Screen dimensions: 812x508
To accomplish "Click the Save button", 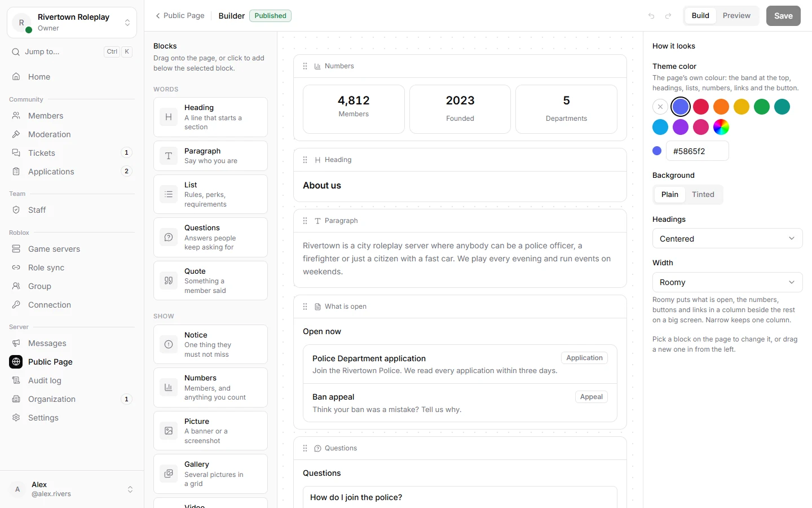I will pos(783,16).
